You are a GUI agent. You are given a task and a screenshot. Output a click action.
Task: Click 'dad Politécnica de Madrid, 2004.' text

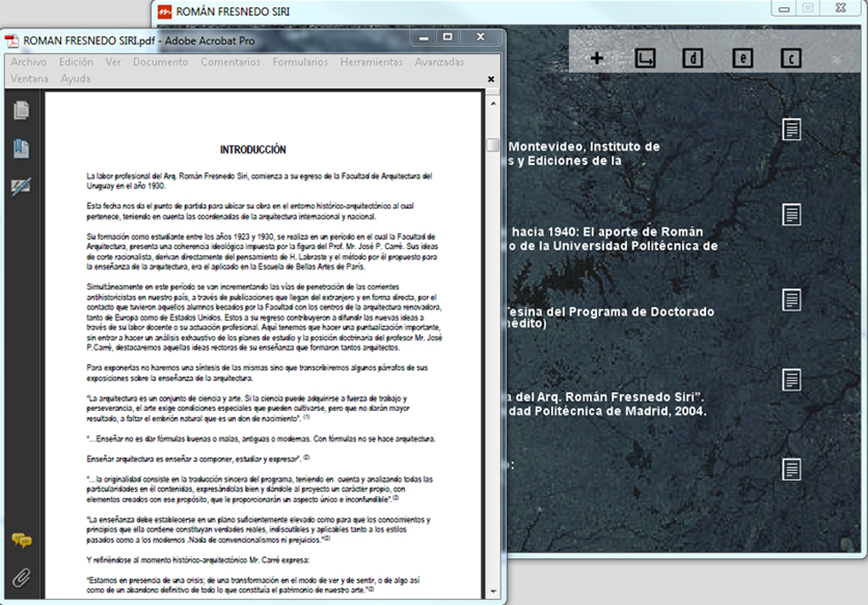pos(608,411)
